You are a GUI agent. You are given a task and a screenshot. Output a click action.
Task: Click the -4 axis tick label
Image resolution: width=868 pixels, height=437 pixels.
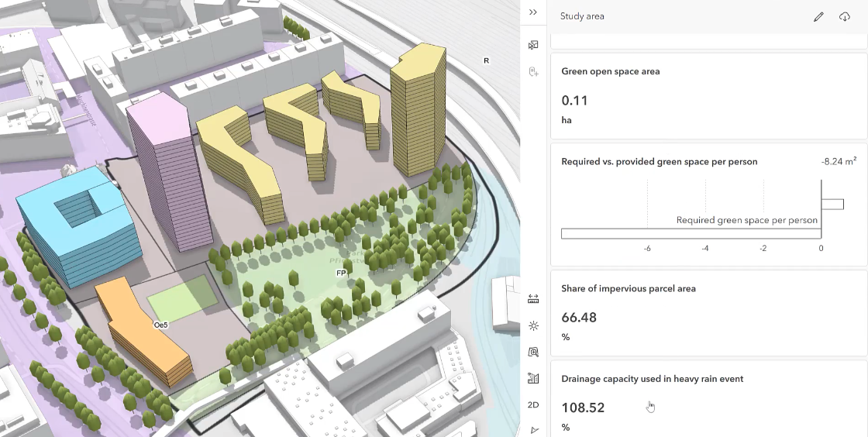point(704,249)
